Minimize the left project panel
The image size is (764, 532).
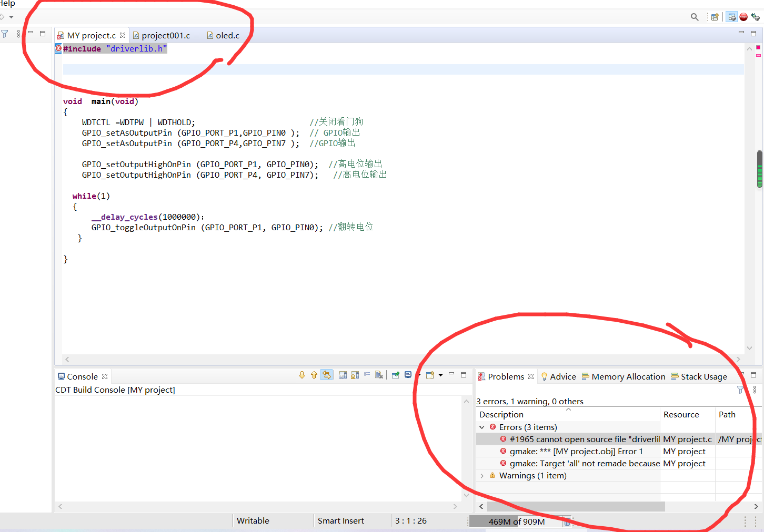point(31,33)
